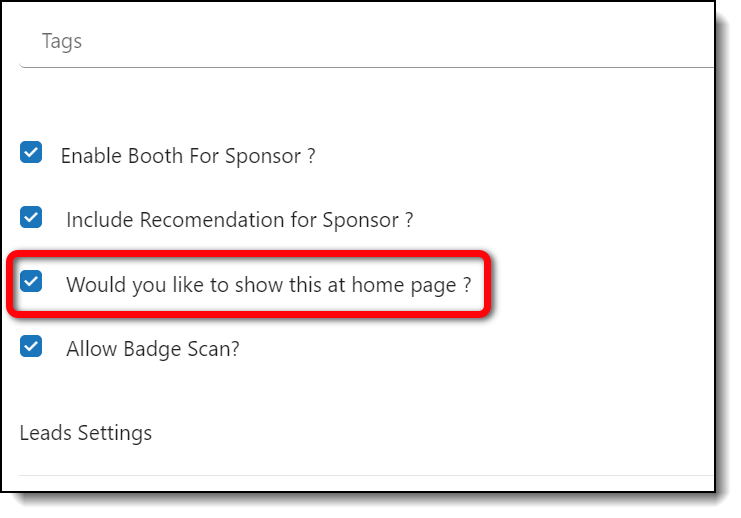Click the blue checkmark beside Enable Booth
Screen dimensions: 741x518
tap(31, 153)
